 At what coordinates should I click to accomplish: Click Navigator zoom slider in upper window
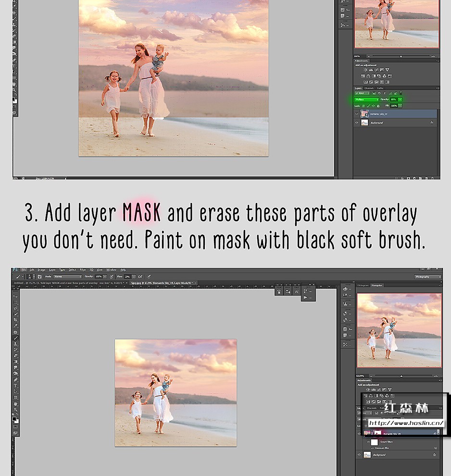[401, 56]
